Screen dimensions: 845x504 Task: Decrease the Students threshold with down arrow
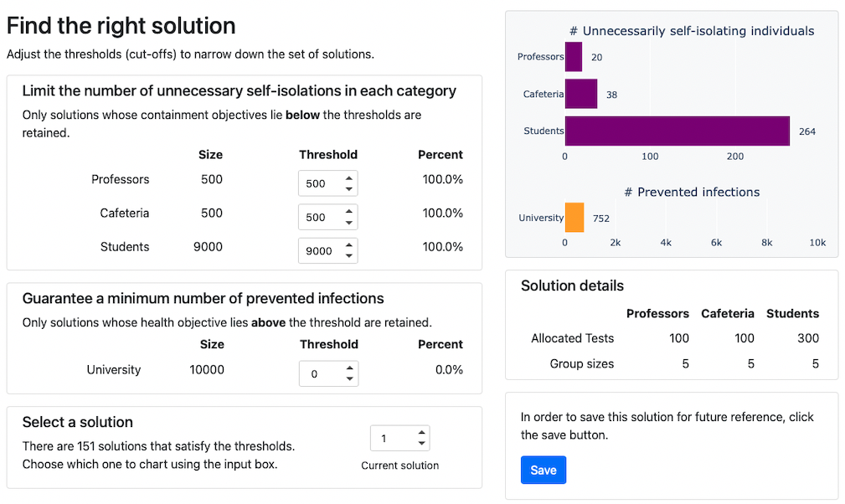(349, 256)
